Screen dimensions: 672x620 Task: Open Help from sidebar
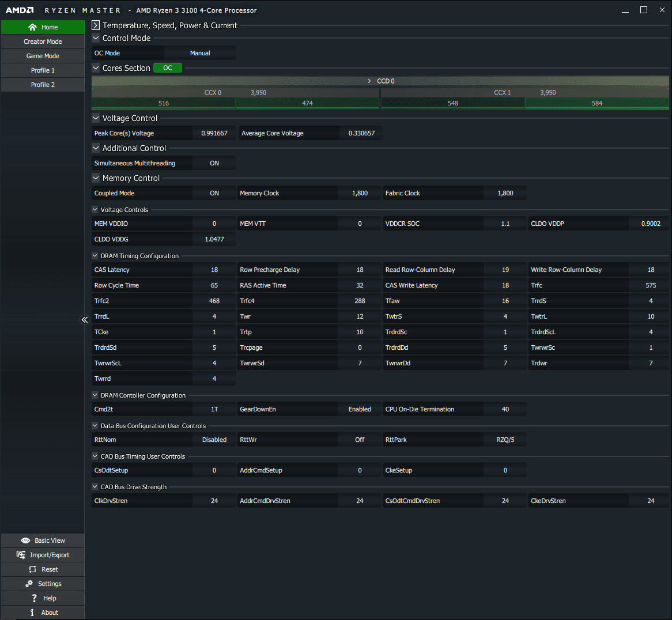click(x=43, y=598)
